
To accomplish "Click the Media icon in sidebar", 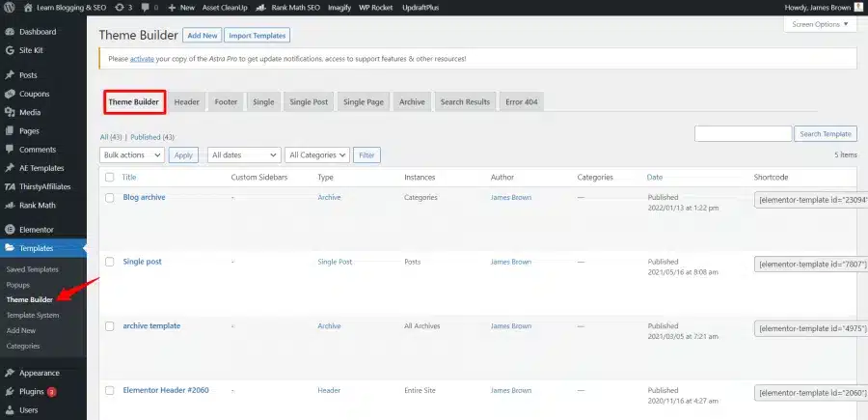I will (10, 112).
